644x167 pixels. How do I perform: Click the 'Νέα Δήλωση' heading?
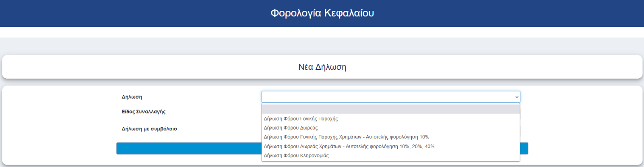pyautogui.click(x=322, y=67)
